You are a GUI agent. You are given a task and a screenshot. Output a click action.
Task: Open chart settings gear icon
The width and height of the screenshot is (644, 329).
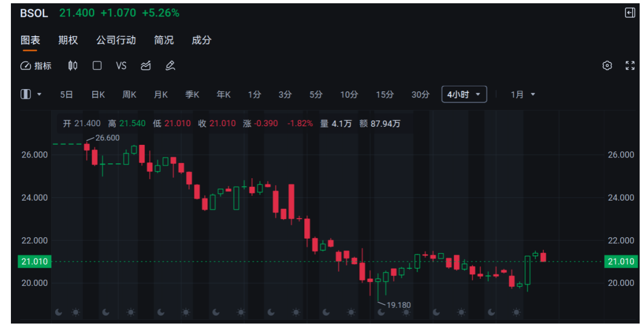click(x=607, y=66)
